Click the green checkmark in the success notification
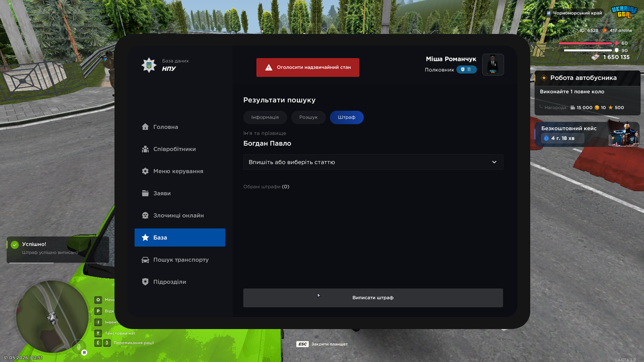 pos(15,244)
